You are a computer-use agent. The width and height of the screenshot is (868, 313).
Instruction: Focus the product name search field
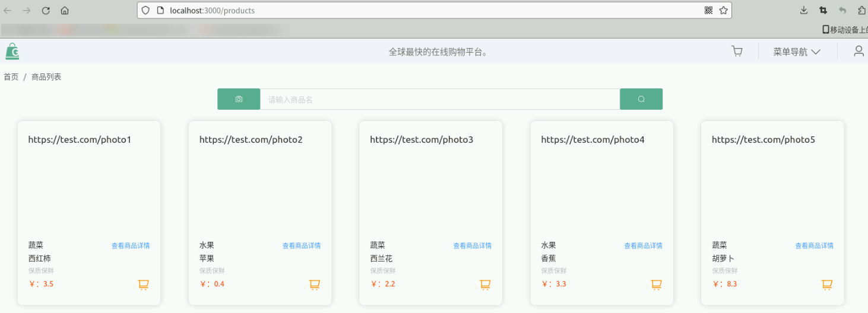[440, 99]
